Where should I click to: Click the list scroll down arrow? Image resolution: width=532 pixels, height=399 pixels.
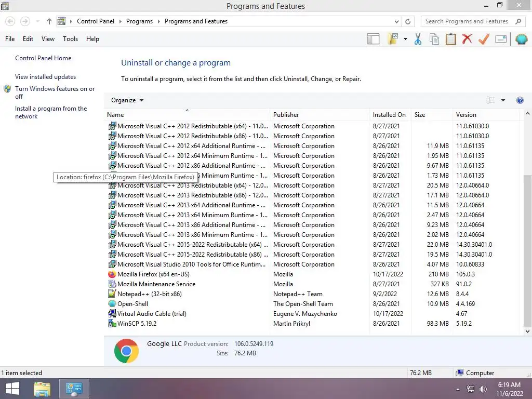pos(527,331)
